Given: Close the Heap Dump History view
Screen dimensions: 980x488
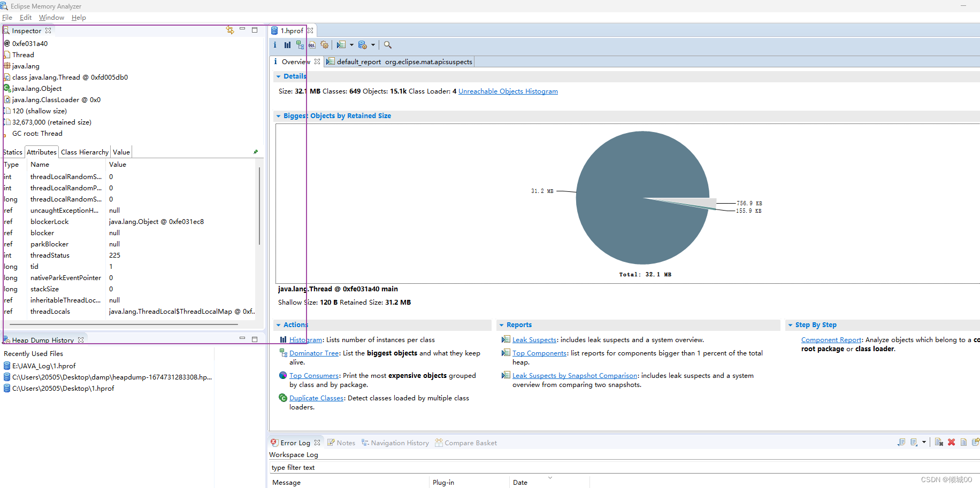Looking at the screenshot, I should pyautogui.click(x=81, y=340).
